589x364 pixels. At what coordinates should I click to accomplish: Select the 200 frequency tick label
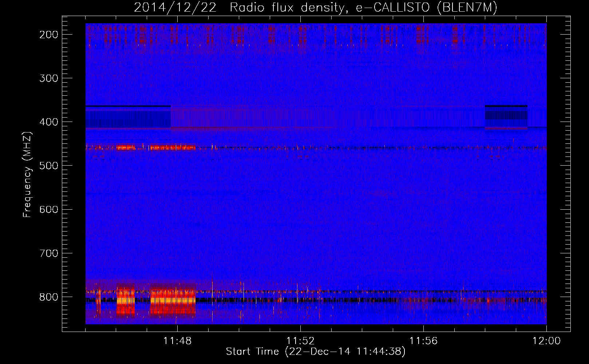[x=49, y=35]
